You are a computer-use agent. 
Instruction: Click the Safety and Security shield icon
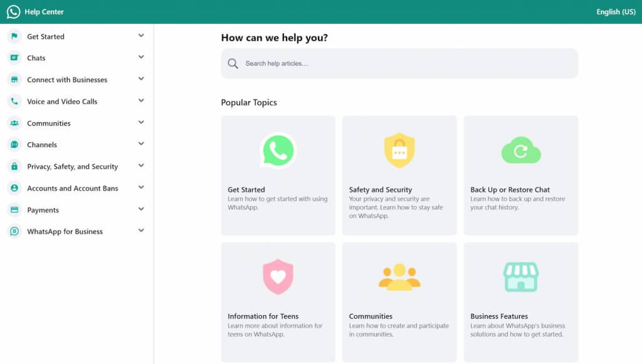399,149
